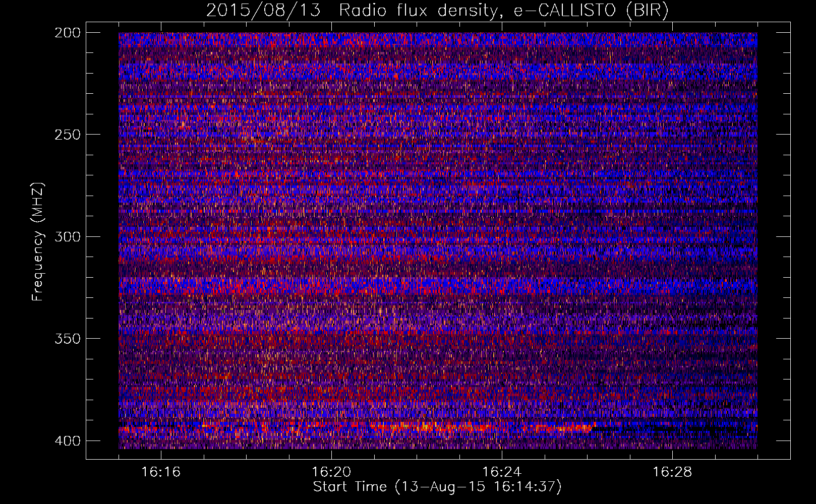816x504 pixels.
Task: Click the 16:16 time tick label
Action: click(x=161, y=472)
